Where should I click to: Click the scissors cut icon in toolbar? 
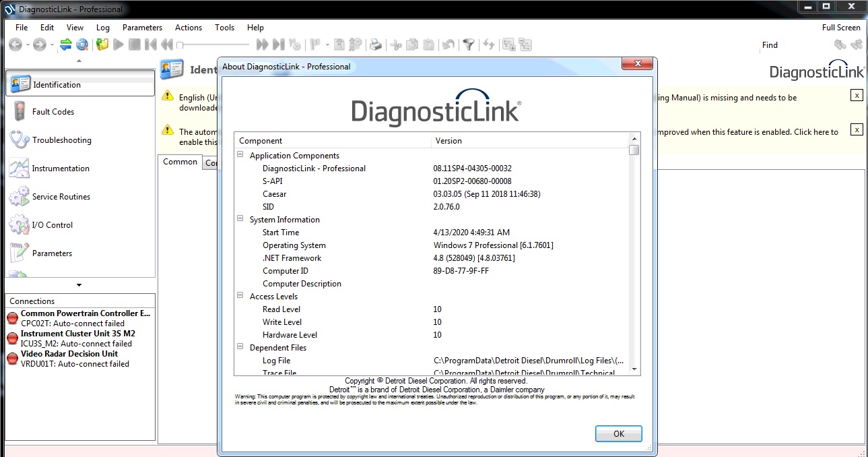pyautogui.click(x=396, y=44)
